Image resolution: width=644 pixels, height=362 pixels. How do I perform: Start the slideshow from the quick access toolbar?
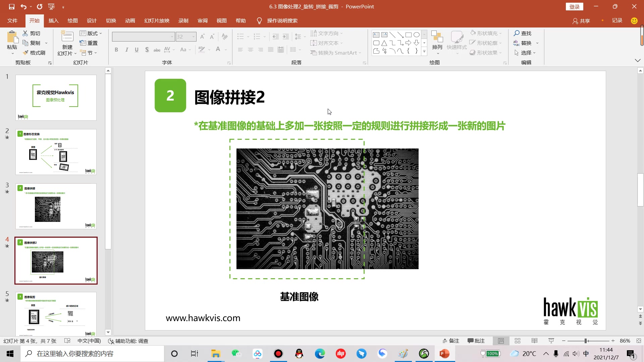point(51,6)
